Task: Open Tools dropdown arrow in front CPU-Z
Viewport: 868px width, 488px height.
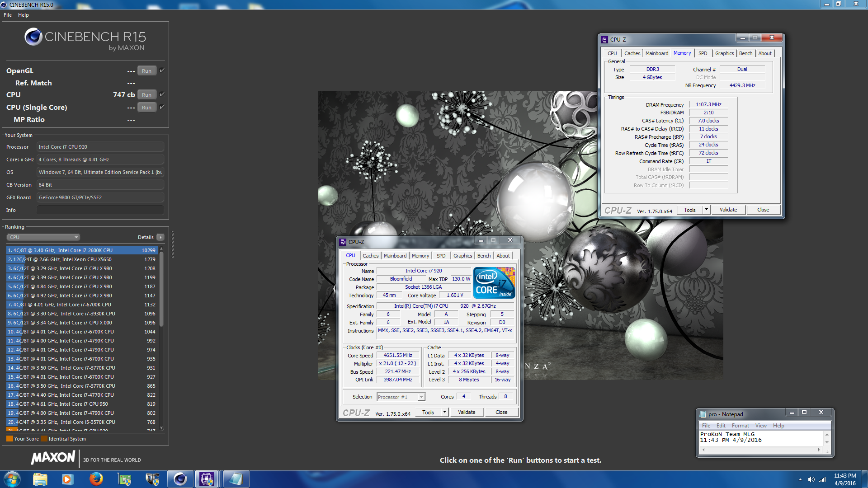Action: pos(444,412)
